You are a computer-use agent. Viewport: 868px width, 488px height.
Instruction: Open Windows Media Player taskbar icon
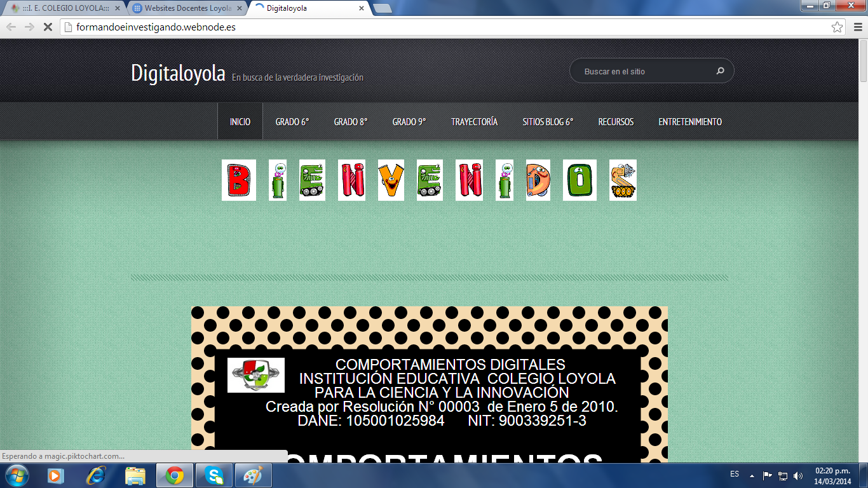coord(55,475)
